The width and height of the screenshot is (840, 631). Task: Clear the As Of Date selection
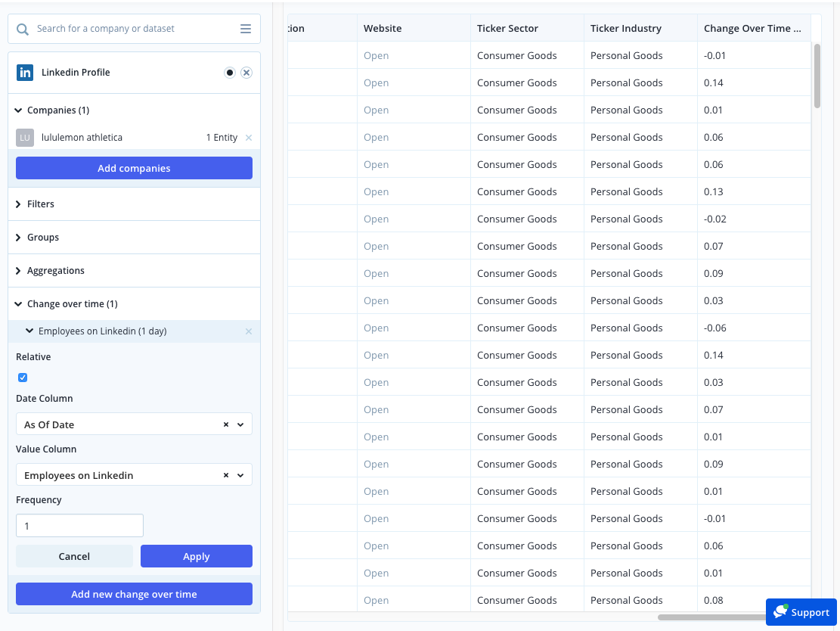click(226, 424)
